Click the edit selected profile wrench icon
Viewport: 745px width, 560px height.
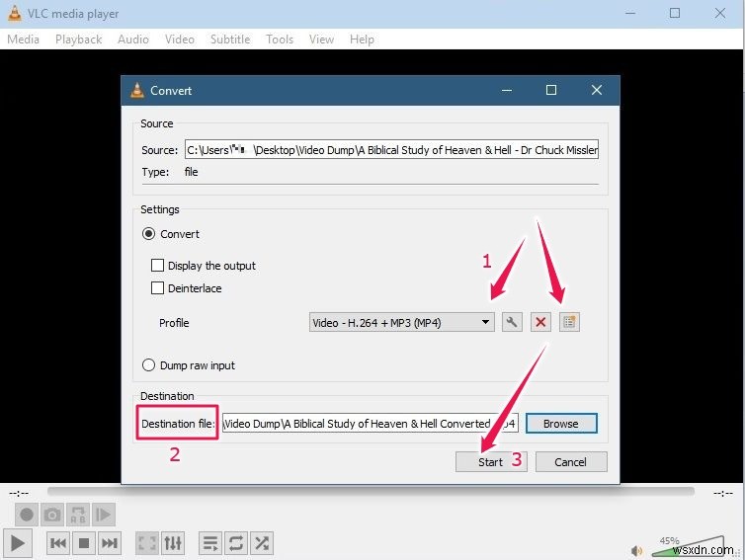pyautogui.click(x=512, y=322)
